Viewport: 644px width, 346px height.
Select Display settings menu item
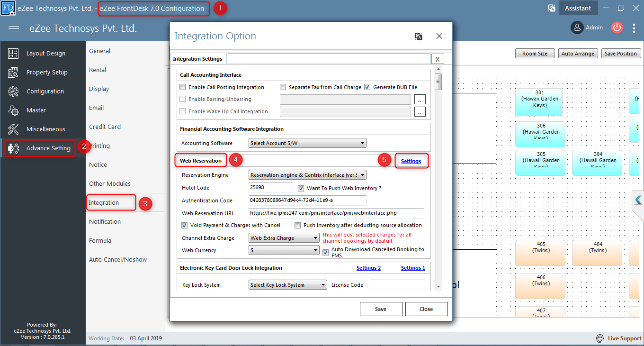pyautogui.click(x=99, y=89)
